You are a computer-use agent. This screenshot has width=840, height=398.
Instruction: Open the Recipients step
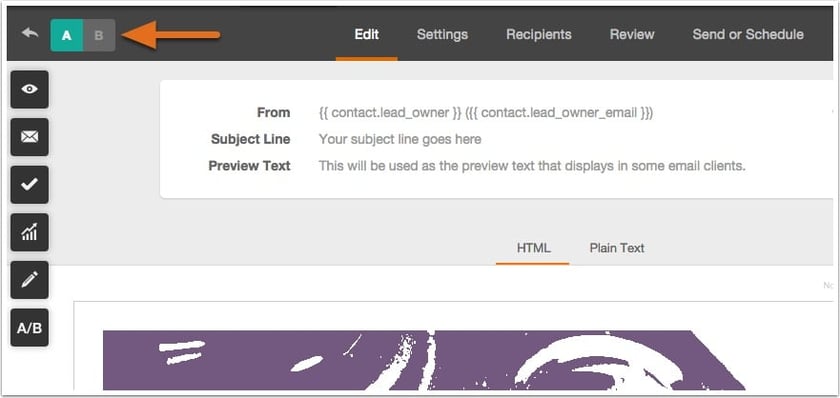(539, 34)
